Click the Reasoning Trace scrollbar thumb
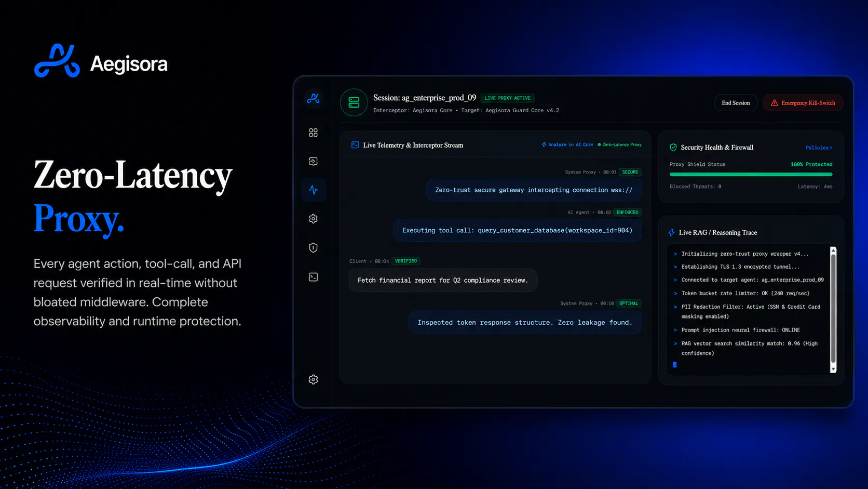 click(x=833, y=309)
